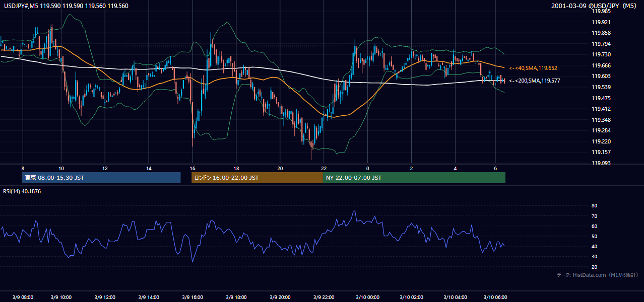Click price axis label 119.730
Image resolution: width=644 pixels, height=302 pixels.
pos(601,54)
